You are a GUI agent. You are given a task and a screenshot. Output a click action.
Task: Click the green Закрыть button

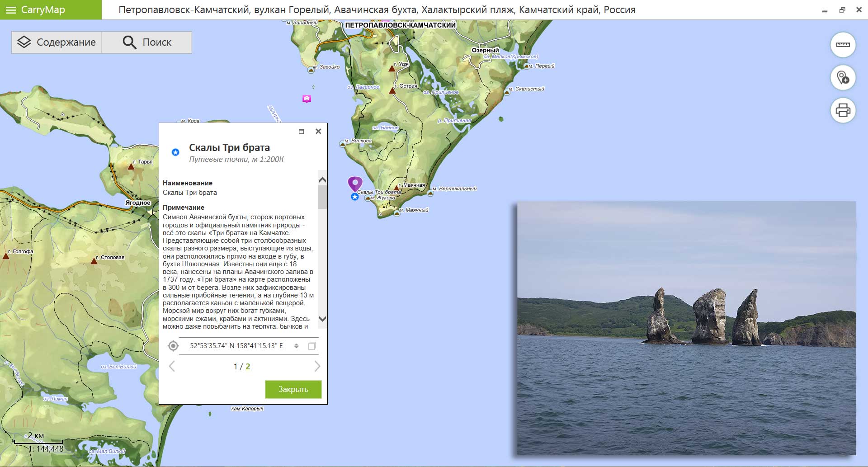[x=293, y=389]
